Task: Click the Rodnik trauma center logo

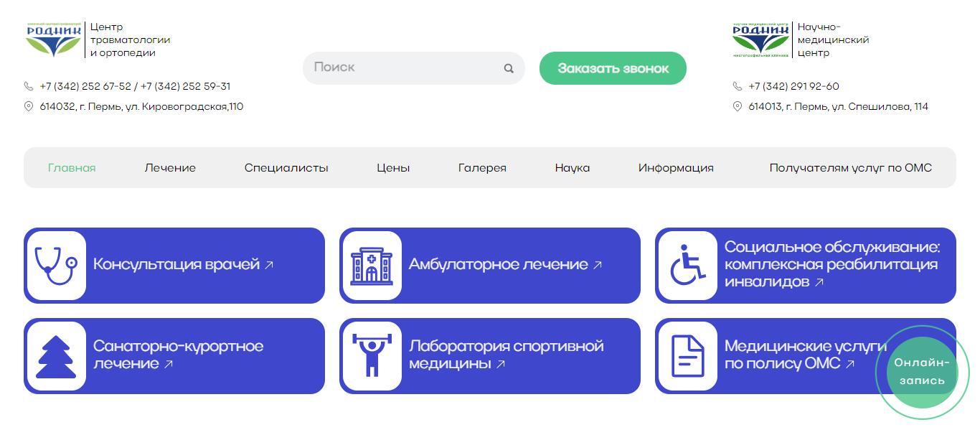Action: (x=54, y=39)
